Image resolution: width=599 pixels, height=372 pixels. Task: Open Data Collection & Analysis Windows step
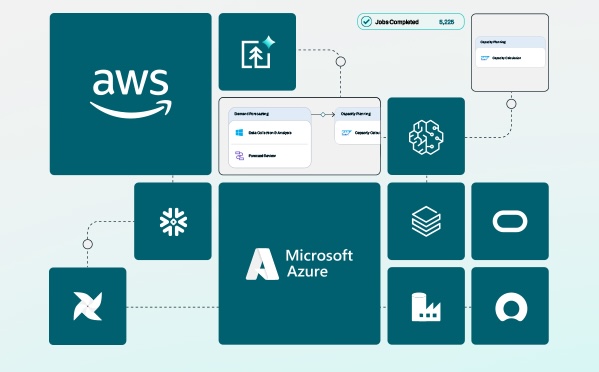click(270, 133)
